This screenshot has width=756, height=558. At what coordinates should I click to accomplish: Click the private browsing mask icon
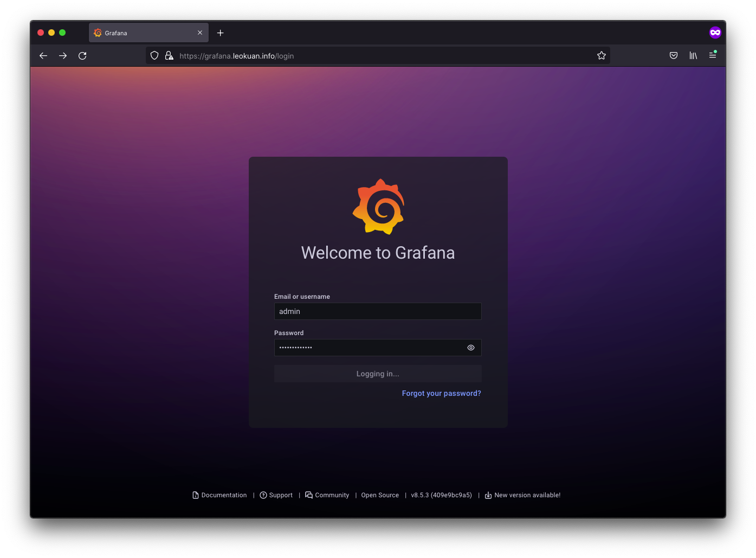(715, 33)
